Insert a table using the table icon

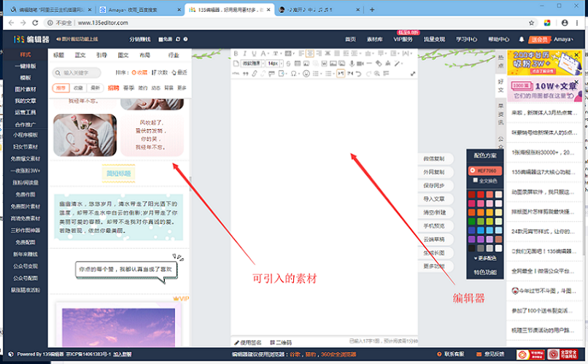298,63
